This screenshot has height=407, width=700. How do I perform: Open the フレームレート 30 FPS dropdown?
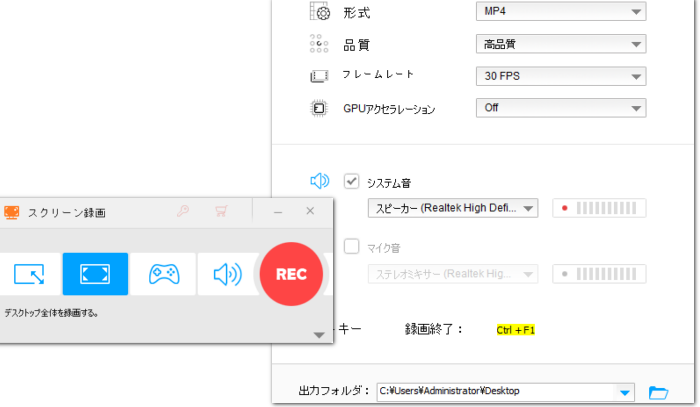[x=560, y=77]
